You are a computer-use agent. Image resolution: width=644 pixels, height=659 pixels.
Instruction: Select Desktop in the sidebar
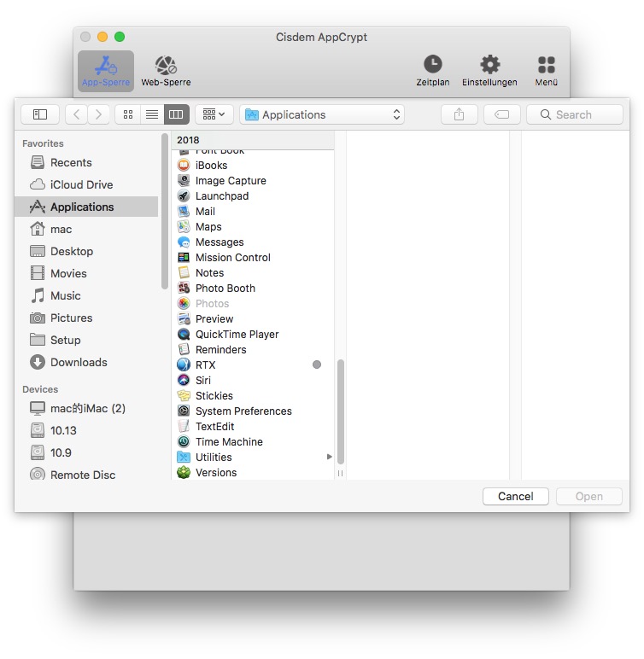pos(86,251)
